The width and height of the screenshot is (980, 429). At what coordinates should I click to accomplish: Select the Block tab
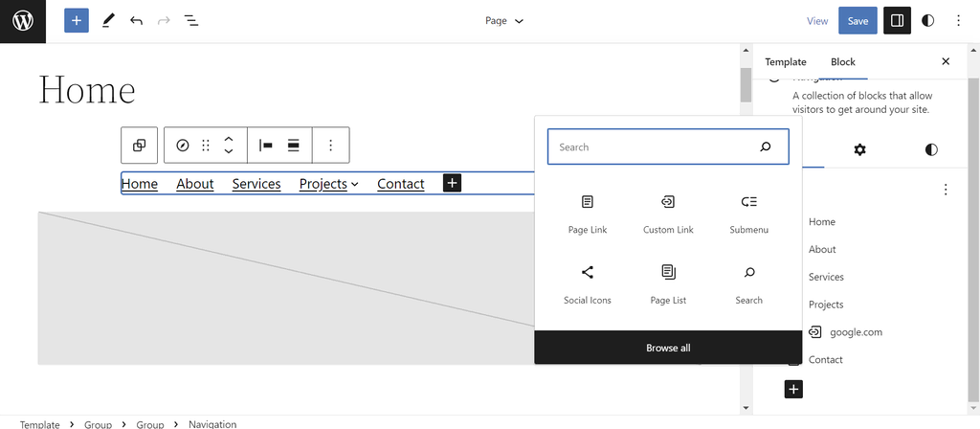tap(842, 61)
